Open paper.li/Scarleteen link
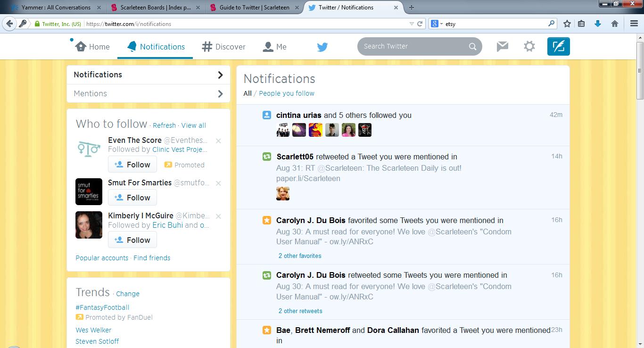This screenshot has width=644, height=348. point(308,179)
